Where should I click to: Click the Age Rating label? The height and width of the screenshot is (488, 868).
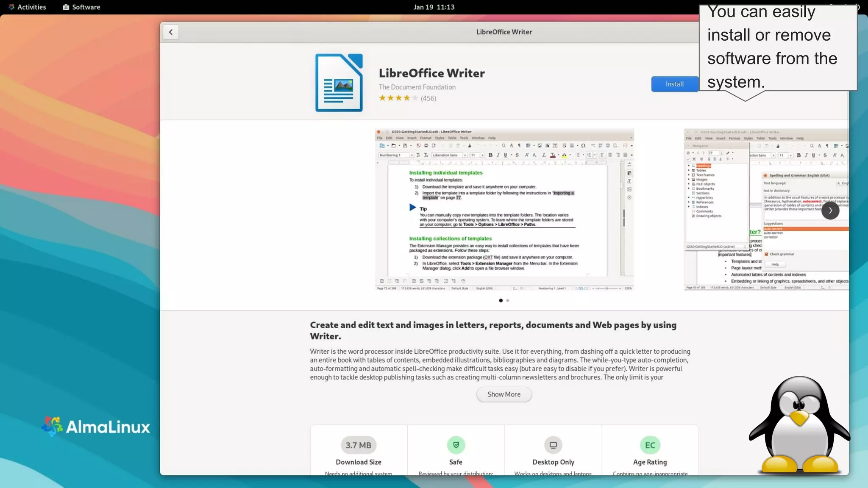[650, 462]
